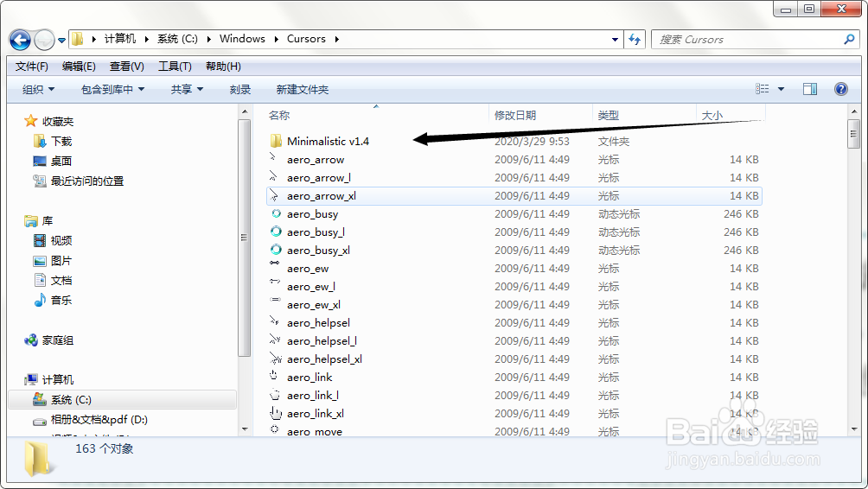
Task: Toggle the preview pane icon
Action: [810, 89]
